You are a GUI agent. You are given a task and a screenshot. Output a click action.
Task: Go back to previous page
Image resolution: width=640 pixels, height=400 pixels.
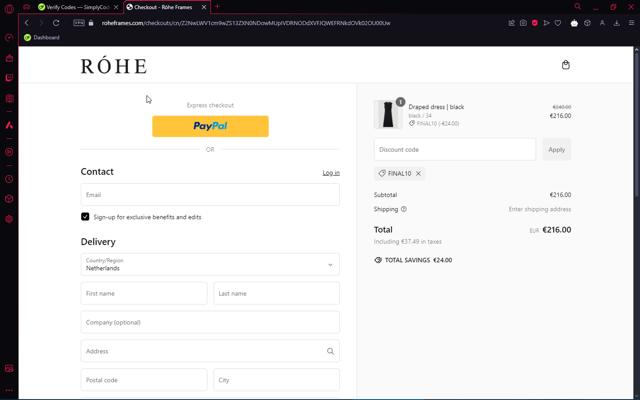(27, 23)
